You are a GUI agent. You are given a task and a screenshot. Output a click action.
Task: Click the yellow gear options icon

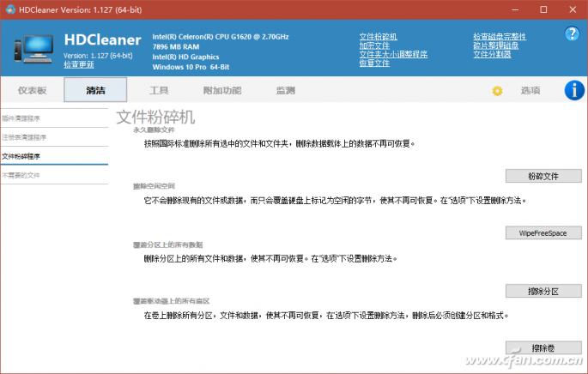point(497,91)
